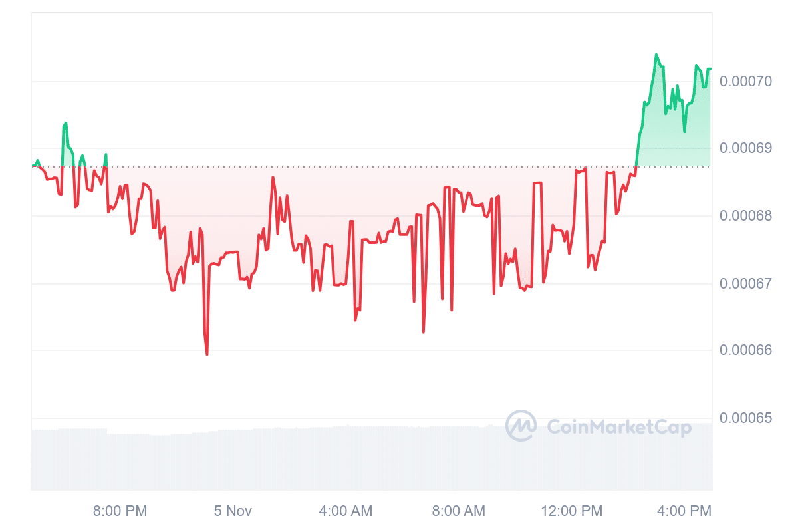Click the 4:00 PM time axis label
Viewport: 798px width, 532px height.
tap(685, 511)
